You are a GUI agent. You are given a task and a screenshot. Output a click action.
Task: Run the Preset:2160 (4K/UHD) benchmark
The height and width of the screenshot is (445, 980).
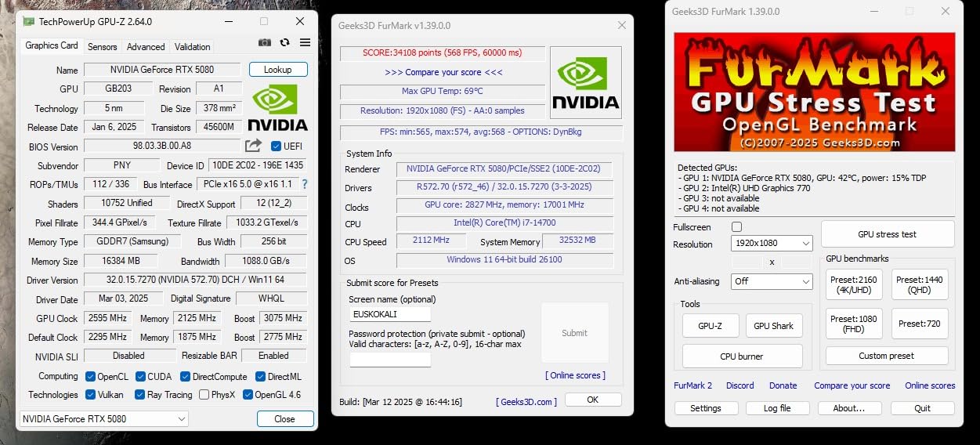(x=854, y=284)
